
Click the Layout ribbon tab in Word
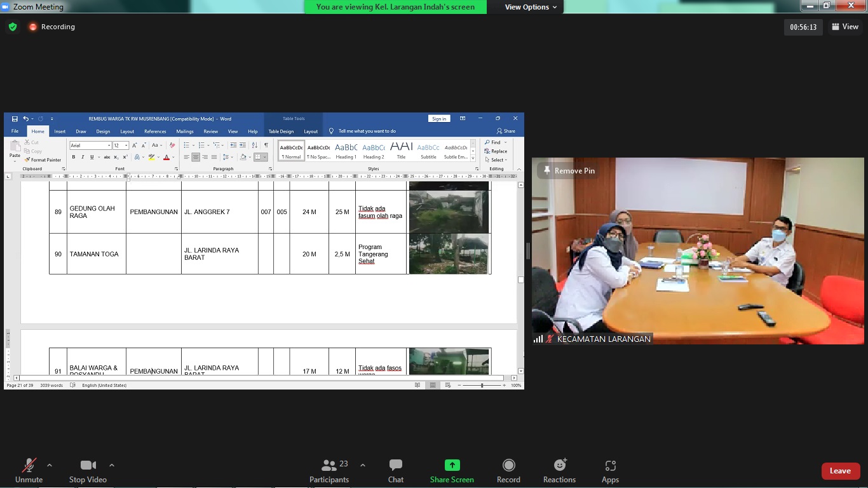click(x=127, y=132)
